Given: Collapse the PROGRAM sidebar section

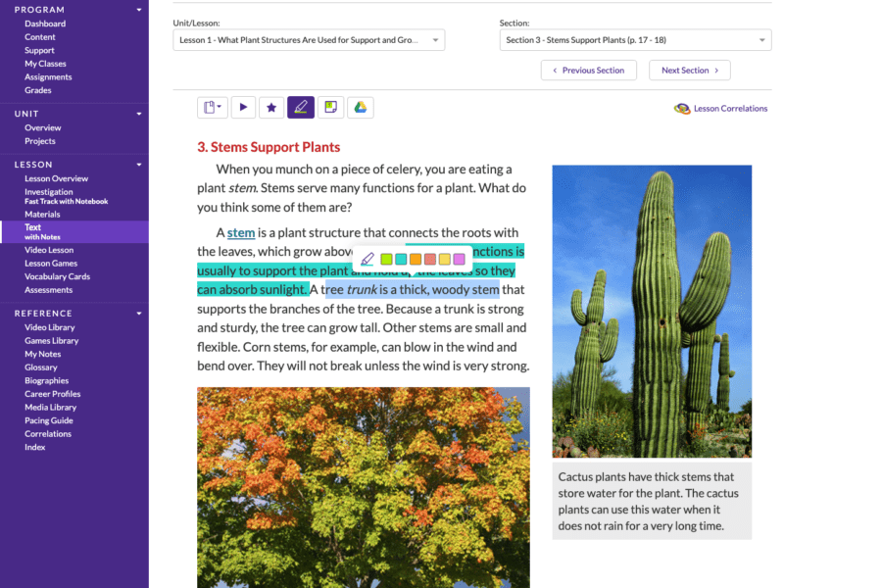Looking at the screenshot, I should pos(139,10).
